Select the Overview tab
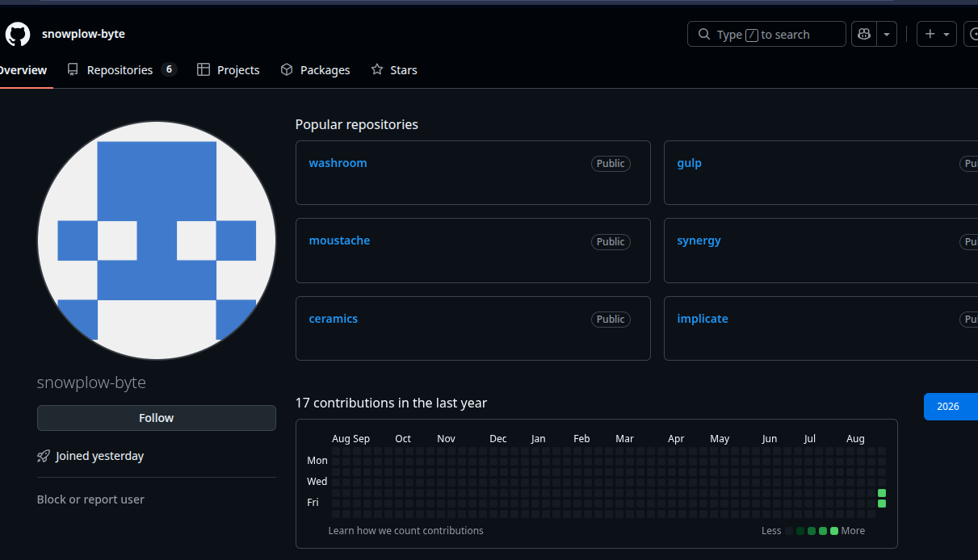 coord(23,70)
